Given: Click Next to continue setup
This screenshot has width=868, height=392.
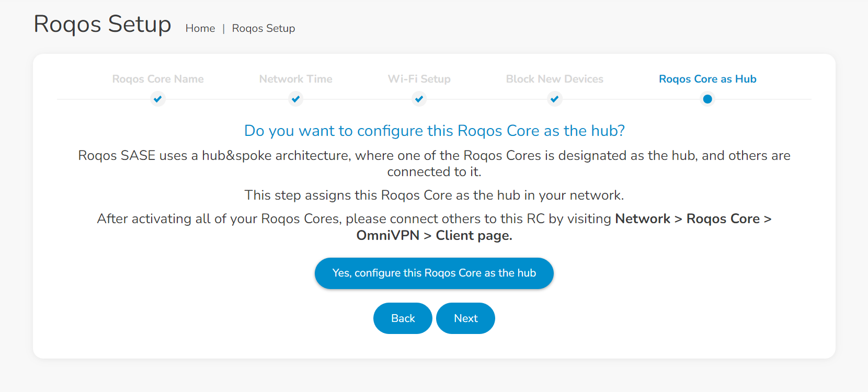Looking at the screenshot, I should pyautogui.click(x=465, y=318).
